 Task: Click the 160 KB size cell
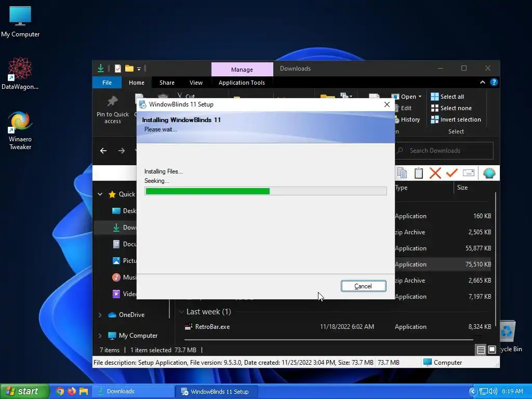point(482,216)
